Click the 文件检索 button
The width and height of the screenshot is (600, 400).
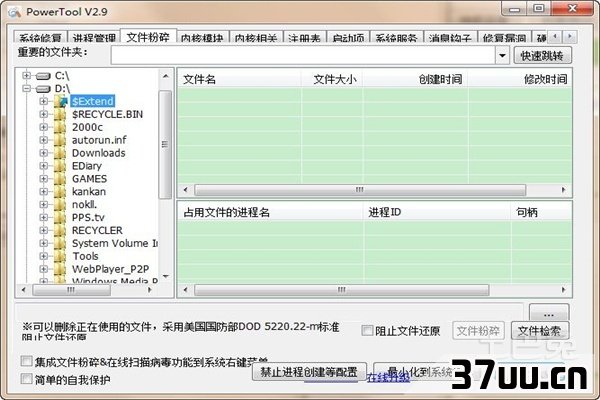pyautogui.click(x=540, y=331)
